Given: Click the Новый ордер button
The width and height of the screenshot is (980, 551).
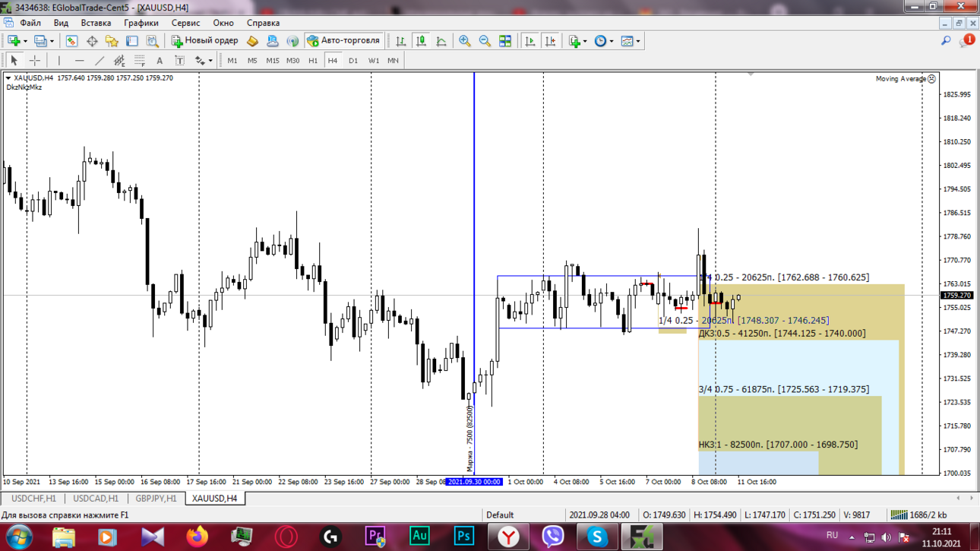Looking at the screenshot, I should coord(204,41).
